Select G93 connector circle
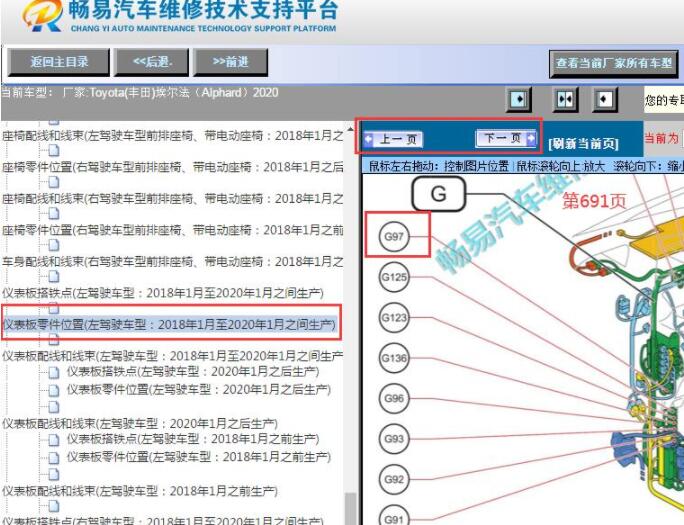The image size is (684, 525). coord(394,439)
